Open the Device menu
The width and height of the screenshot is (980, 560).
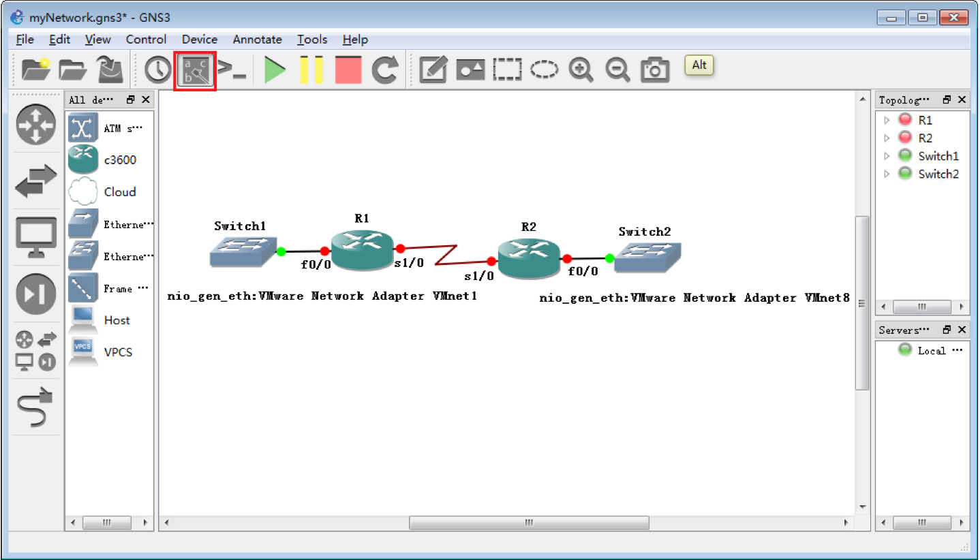[200, 40]
